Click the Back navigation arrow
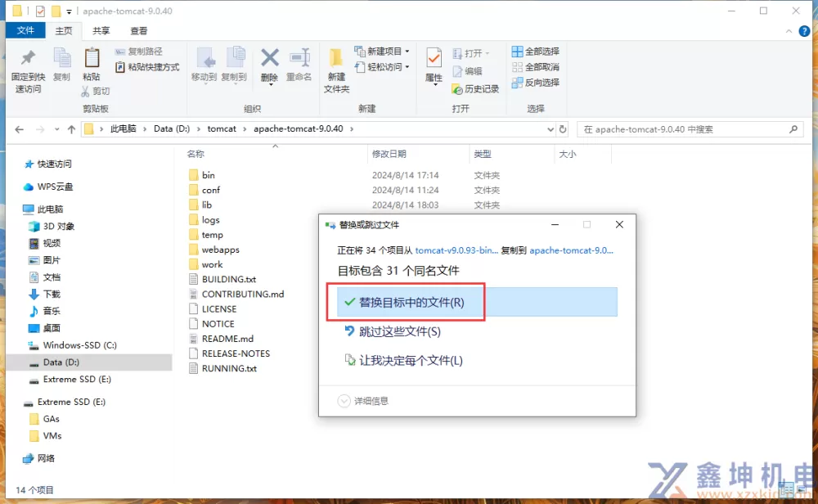The width and height of the screenshot is (818, 504). pos(20,129)
